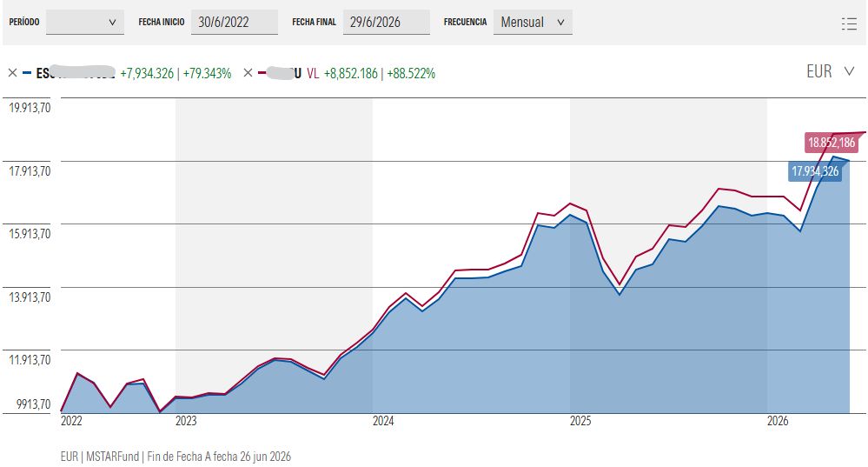Viewport: 868px width, 467px height.
Task: Edit the Fecha Inicio date field
Action: (x=235, y=22)
